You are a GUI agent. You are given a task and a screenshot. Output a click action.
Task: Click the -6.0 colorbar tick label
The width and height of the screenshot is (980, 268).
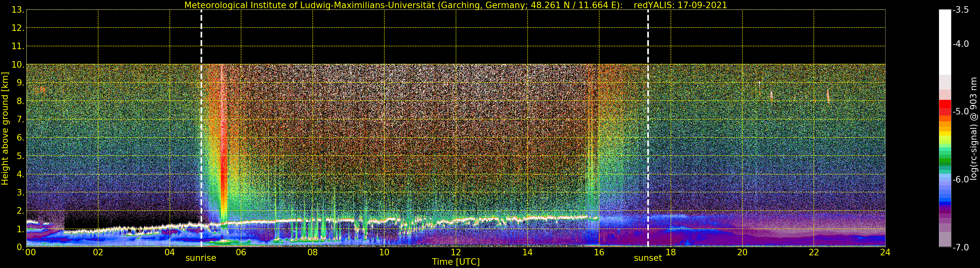point(960,180)
